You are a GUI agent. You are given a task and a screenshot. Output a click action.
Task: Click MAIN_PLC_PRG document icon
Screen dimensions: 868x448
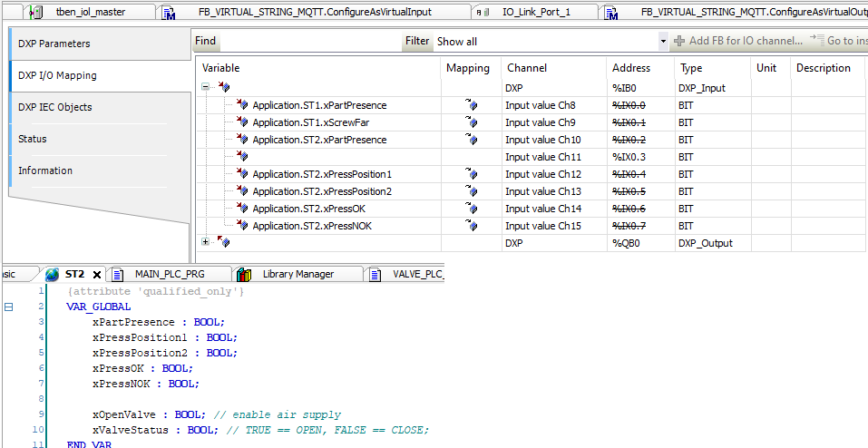(118, 274)
